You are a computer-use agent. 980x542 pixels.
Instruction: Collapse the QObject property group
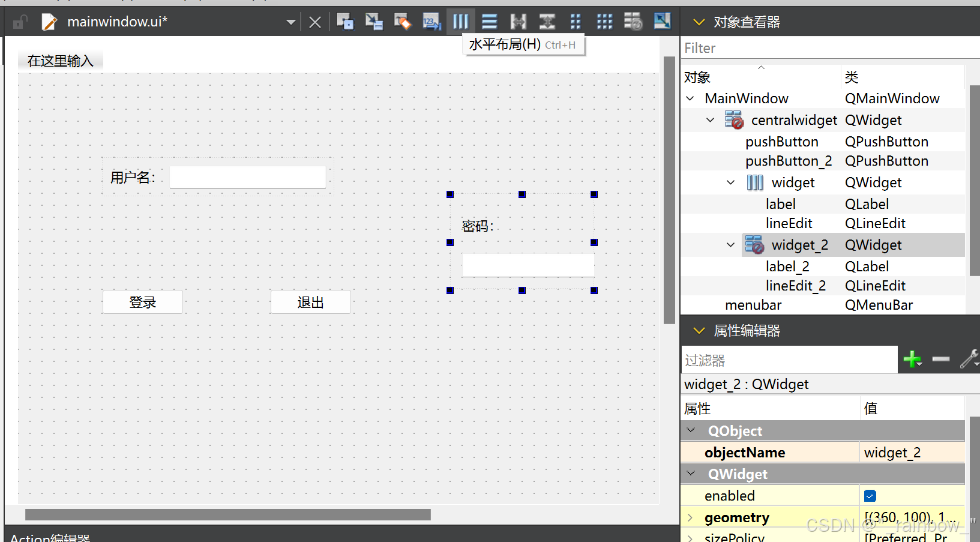[x=691, y=430]
